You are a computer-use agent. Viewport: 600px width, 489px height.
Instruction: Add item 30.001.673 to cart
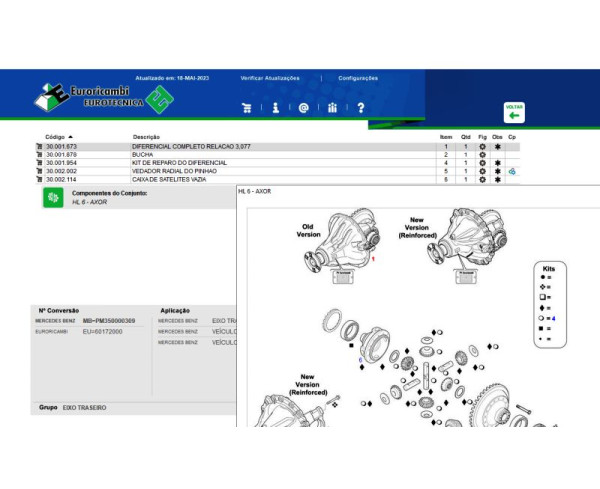pos(38,147)
